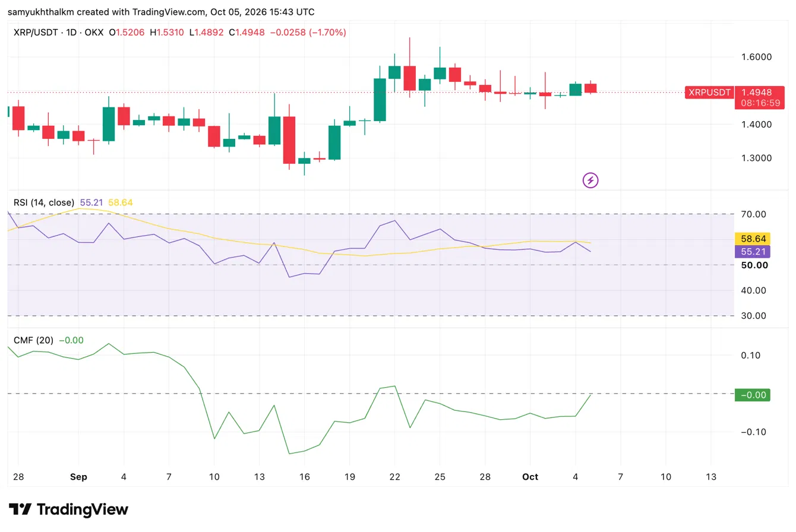Open the RSI (14, close) indicator legend
The width and height of the screenshot is (796, 532).
point(44,202)
